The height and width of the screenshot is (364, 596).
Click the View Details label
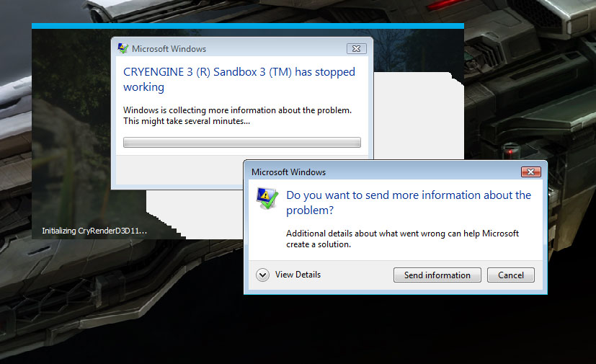point(298,275)
